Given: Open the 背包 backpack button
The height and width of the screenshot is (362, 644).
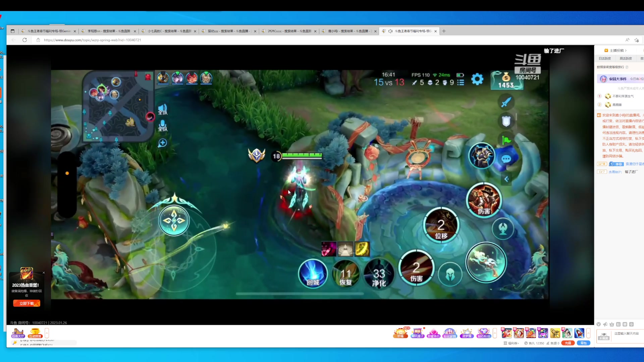Looking at the screenshot, I should coord(584,343).
